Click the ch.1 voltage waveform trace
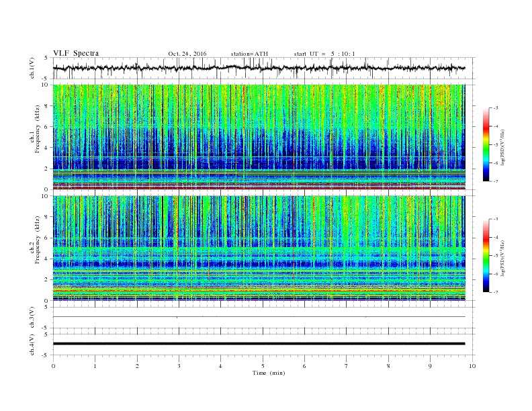Image resolution: width=532 pixels, height=411 pixels. [x=259, y=68]
